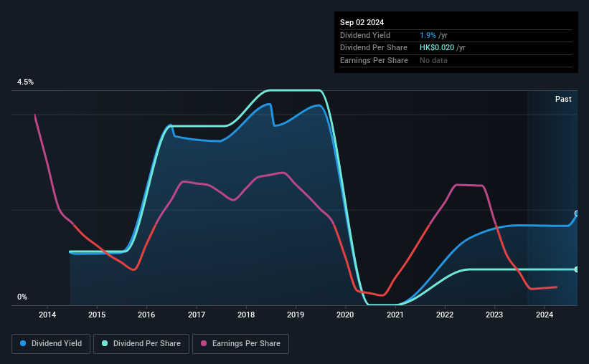Image resolution: width=589 pixels, height=364 pixels.
Task: Click the blue Dividend Yield endpoint marker
Action: [576, 214]
